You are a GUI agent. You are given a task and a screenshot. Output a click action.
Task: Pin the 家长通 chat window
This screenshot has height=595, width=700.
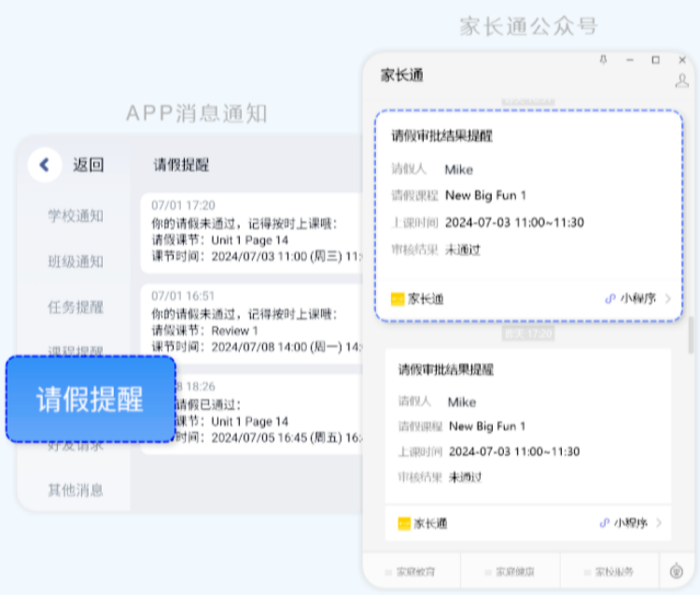603,60
